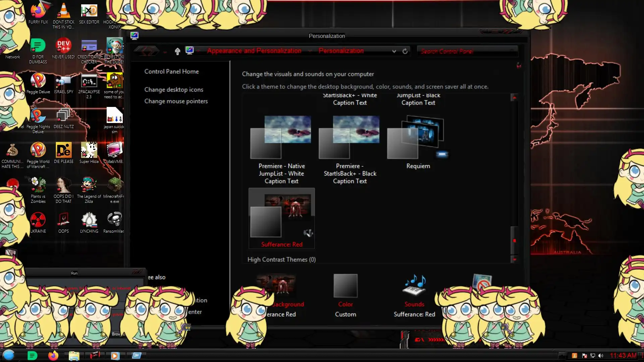Click the up arrow navigation icon
The height and width of the screenshot is (362, 644).
click(x=177, y=51)
